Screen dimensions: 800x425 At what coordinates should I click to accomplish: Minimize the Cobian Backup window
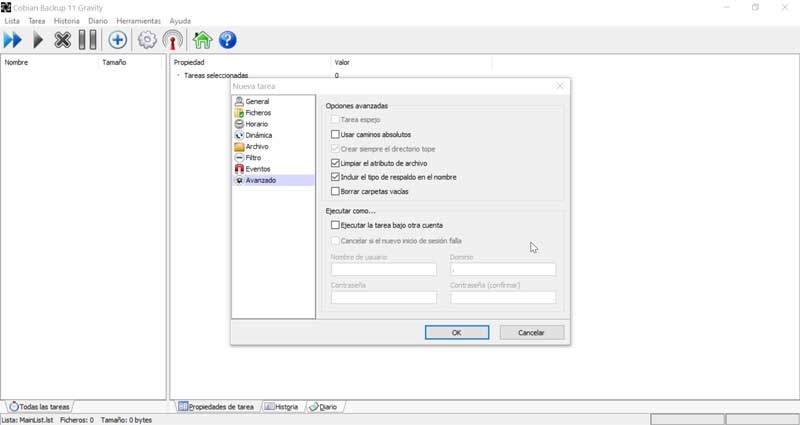tap(726, 7)
